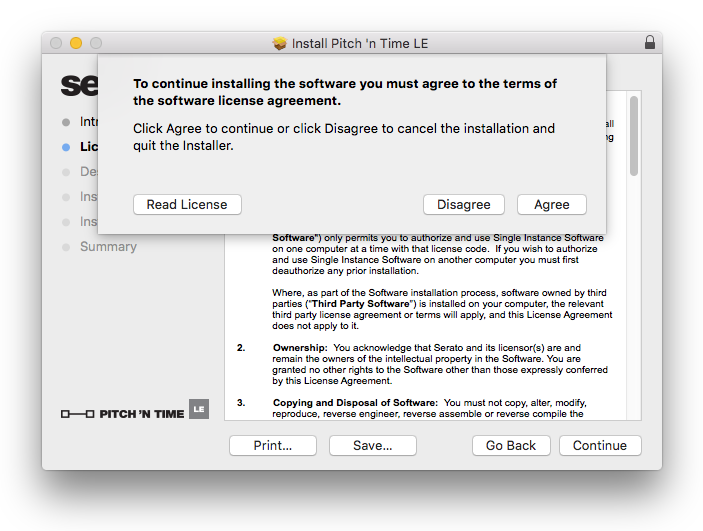Click the Save... button

(373, 445)
